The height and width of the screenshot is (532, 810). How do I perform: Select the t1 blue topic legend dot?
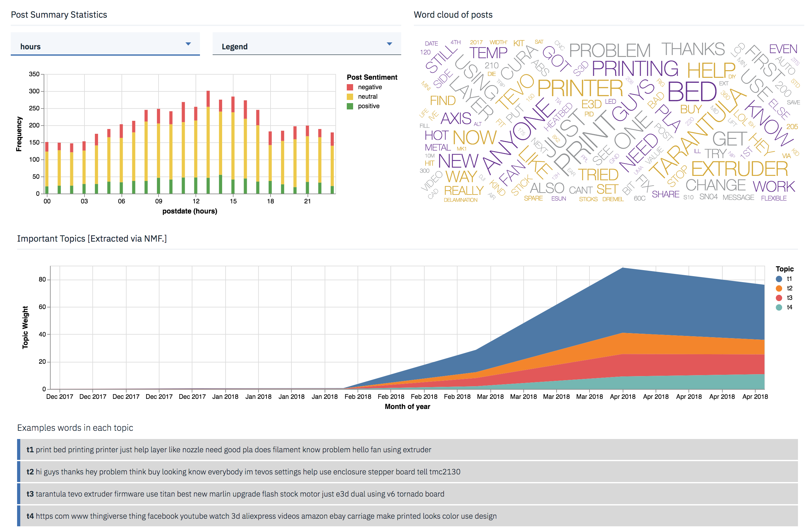(779, 279)
